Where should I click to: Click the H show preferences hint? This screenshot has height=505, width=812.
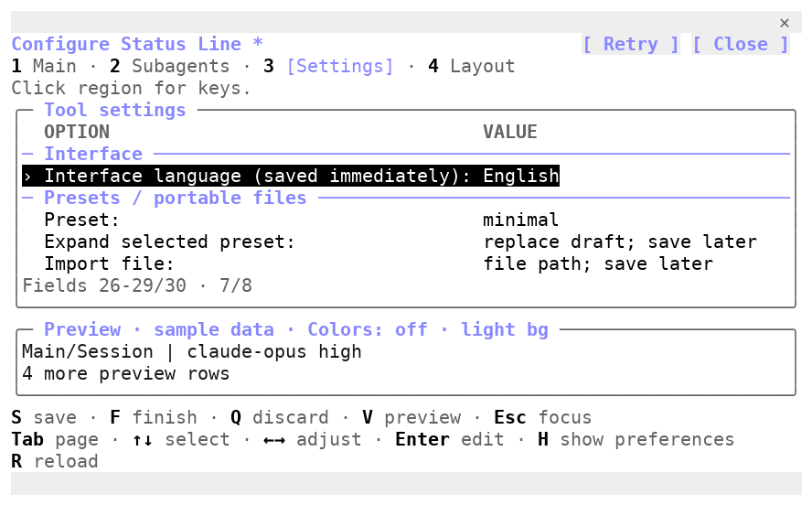[x=636, y=439]
